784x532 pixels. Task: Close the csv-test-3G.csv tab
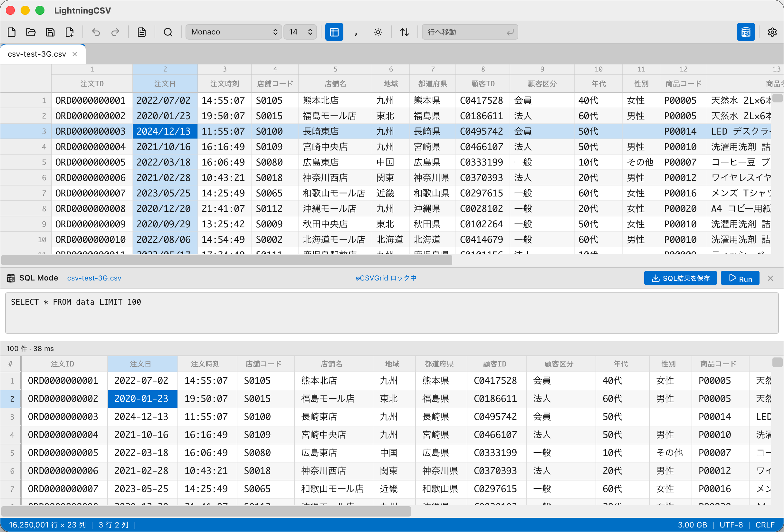tap(75, 54)
